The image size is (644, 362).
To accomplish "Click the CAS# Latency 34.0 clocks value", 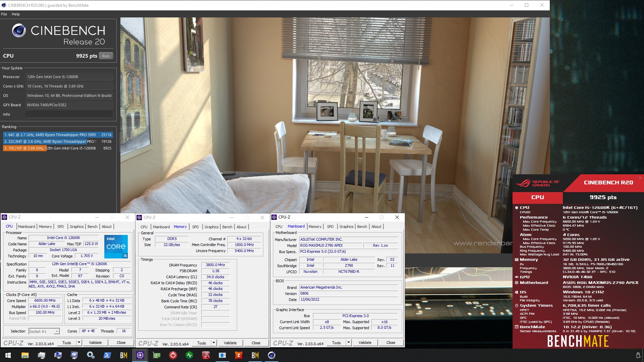I will 215,277.
